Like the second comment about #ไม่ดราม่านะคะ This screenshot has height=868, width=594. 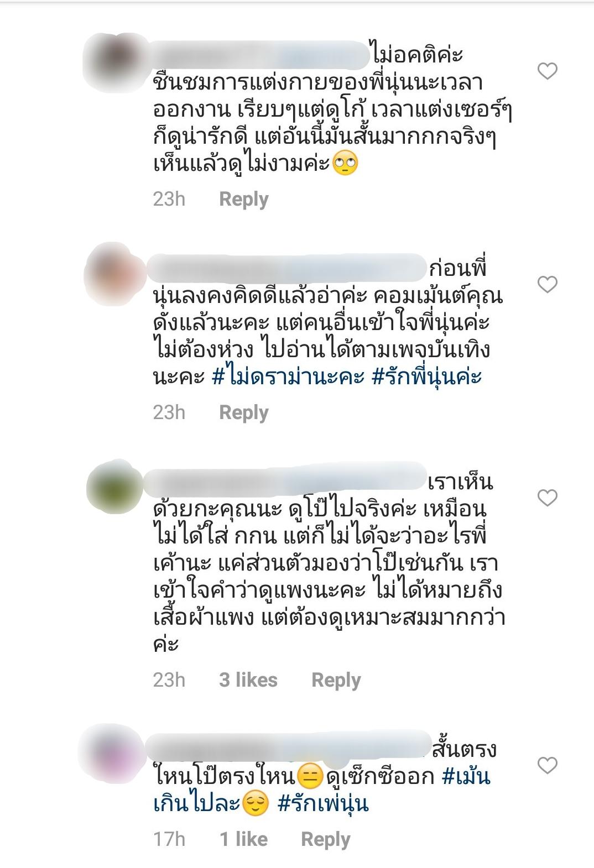pyautogui.click(x=548, y=284)
